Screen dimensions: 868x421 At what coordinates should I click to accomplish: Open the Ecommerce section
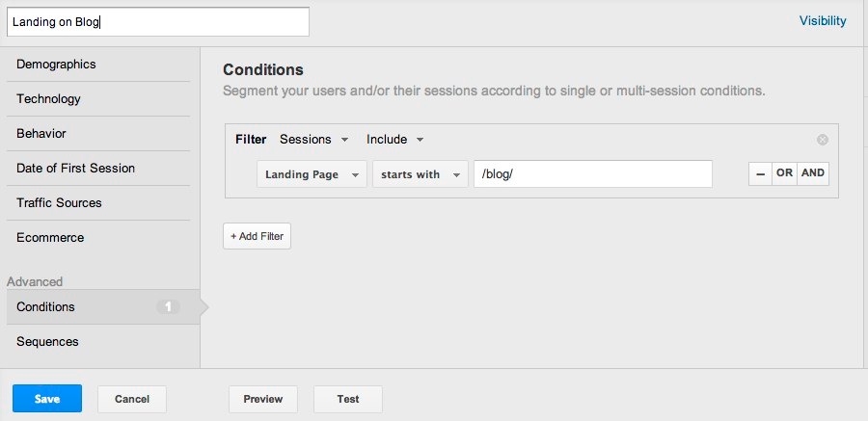[50, 238]
